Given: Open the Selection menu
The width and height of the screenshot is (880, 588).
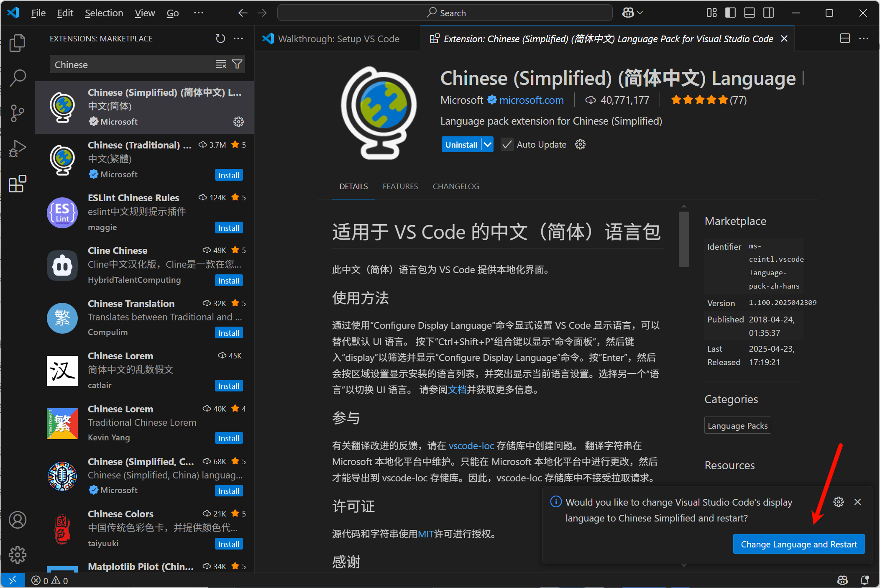Looking at the screenshot, I should (x=104, y=13).
